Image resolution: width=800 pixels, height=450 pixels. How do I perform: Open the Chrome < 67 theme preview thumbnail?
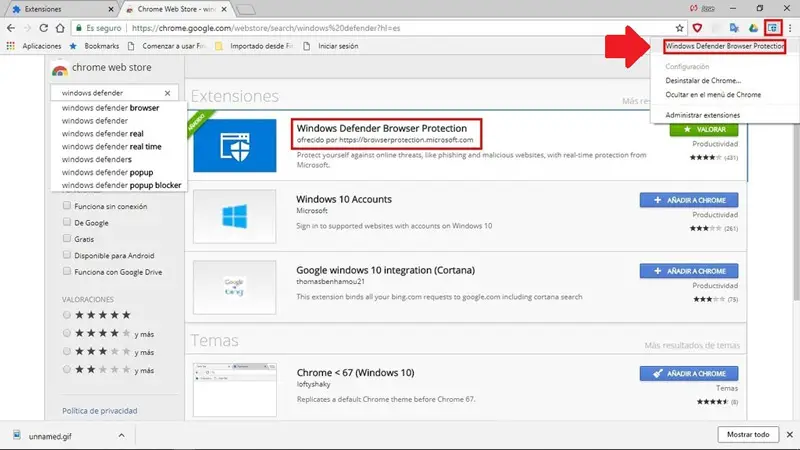235,389
